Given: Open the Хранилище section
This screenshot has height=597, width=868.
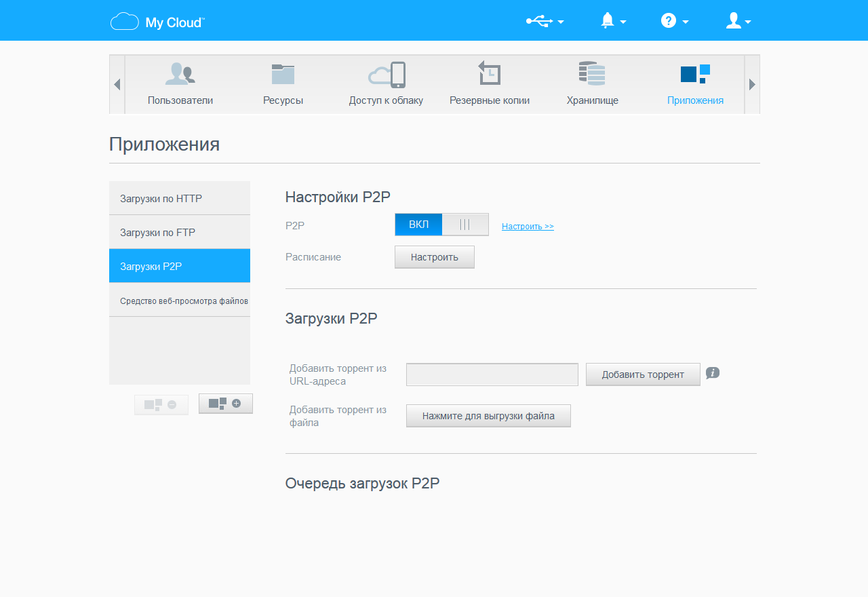Looking at the screenshot, I should [x=592, y=84].
